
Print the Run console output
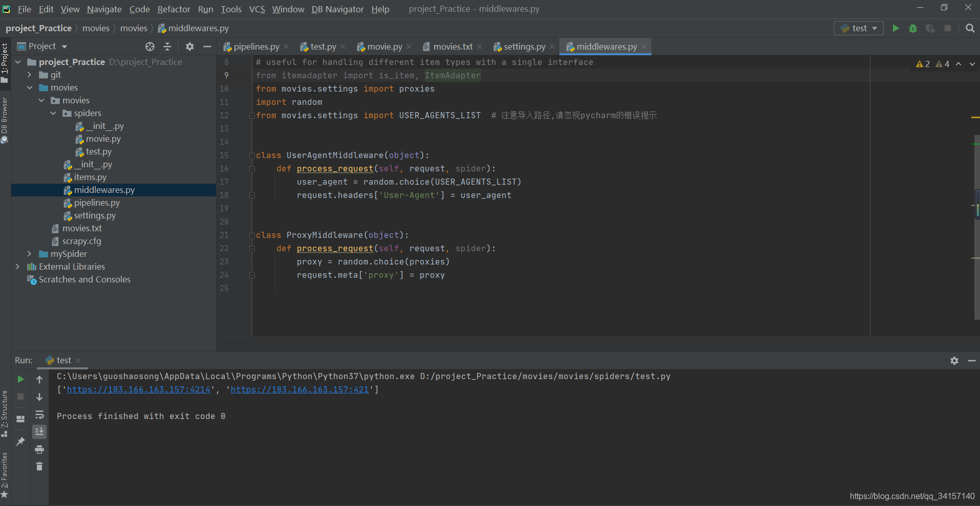(x=39, y=449)
